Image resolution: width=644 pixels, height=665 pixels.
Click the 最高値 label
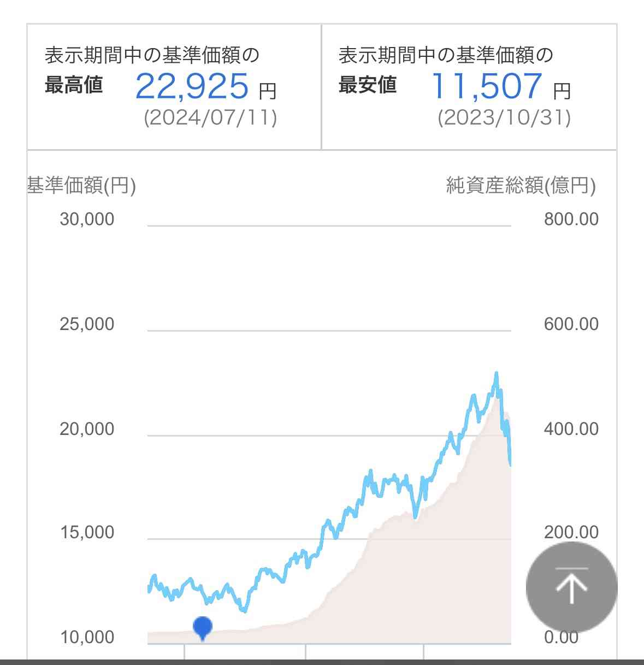(74, 85)
